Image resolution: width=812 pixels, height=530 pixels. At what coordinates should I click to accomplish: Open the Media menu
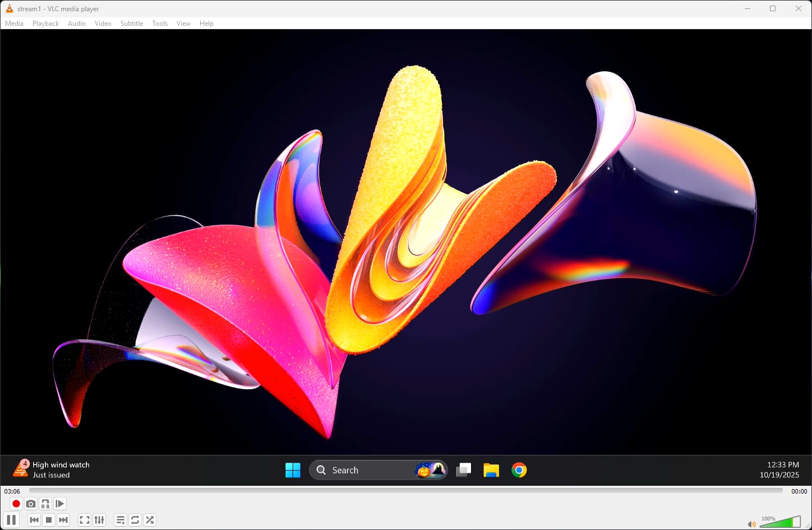tap(14, 24)
